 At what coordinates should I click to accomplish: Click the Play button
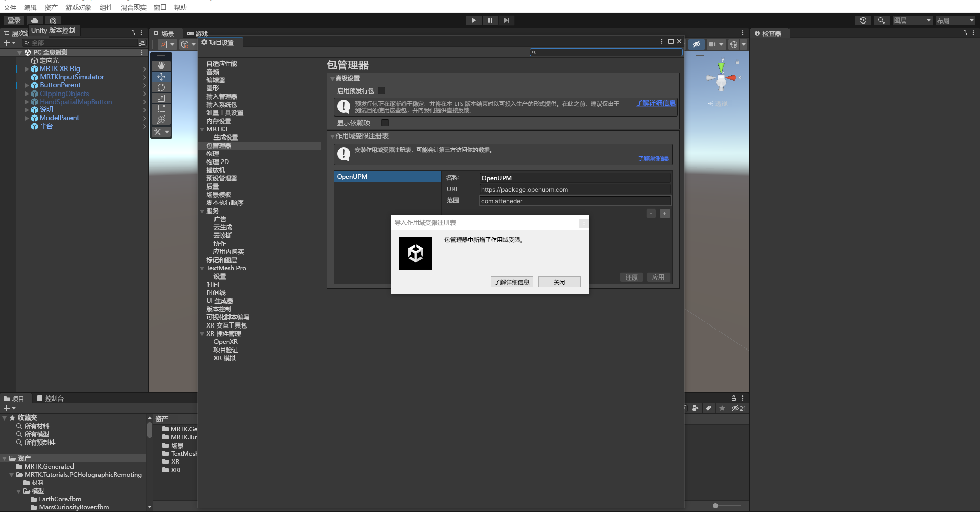click(x=473, y=20)
